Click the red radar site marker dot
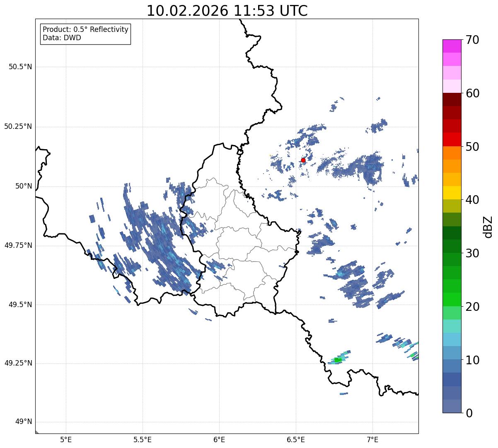498x448 pixels. pos(303,160)
